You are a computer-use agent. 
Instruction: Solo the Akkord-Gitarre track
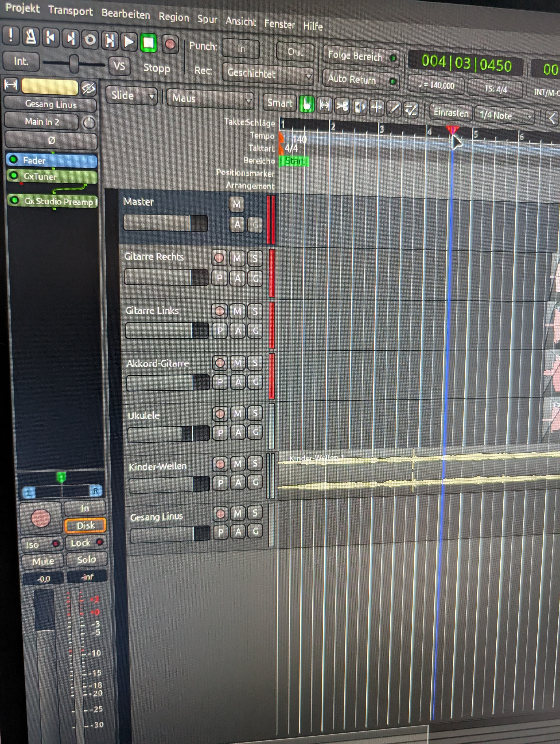coord(255,363)
